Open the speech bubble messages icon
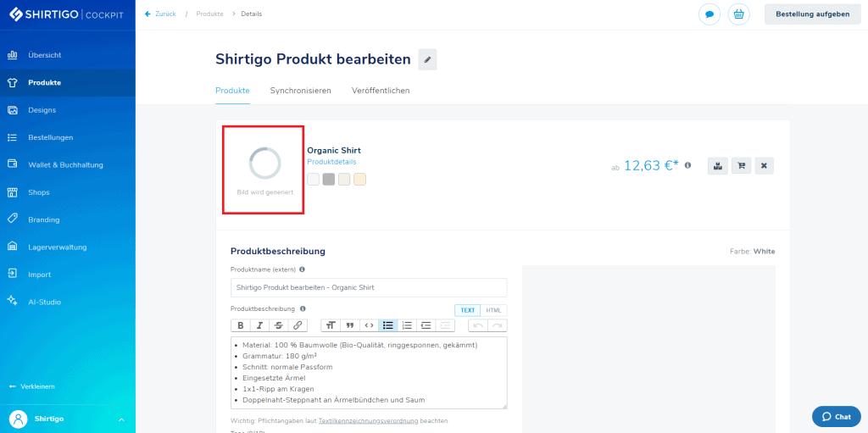 pyautogui.click(x=709, y=14)
